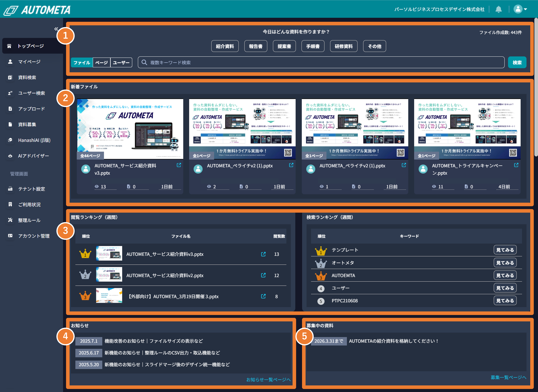Screen dimensions: 538x392
Task: Click the vertical page scrollbar
Action: (x=536, y=87)
